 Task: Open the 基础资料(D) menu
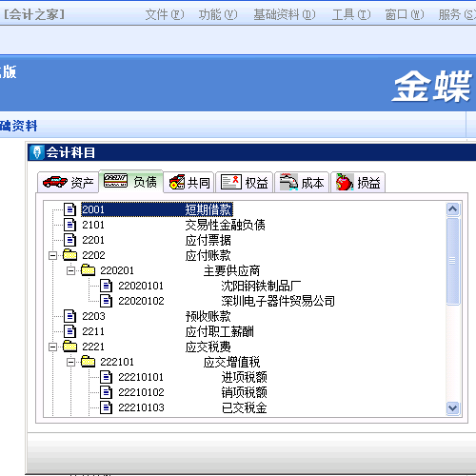pos(285,14)
